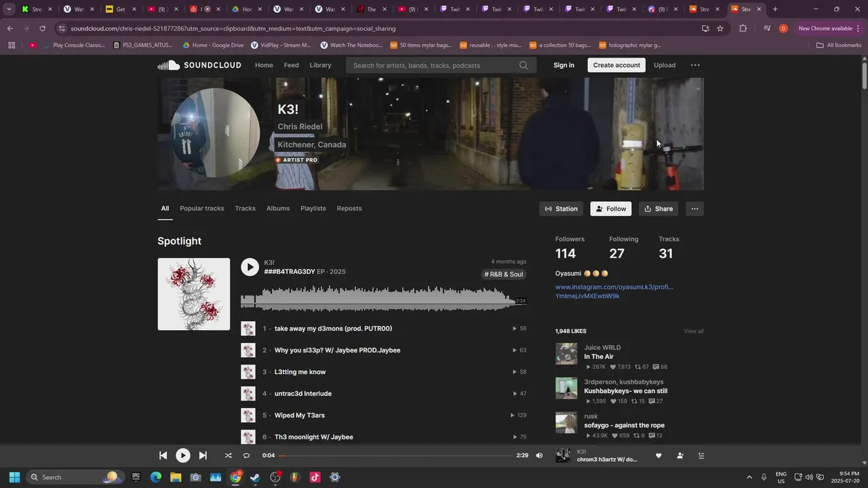The image size is (868, 488).
Task: Go to Home in SoundCloud nav
Action: coord(264,65)
